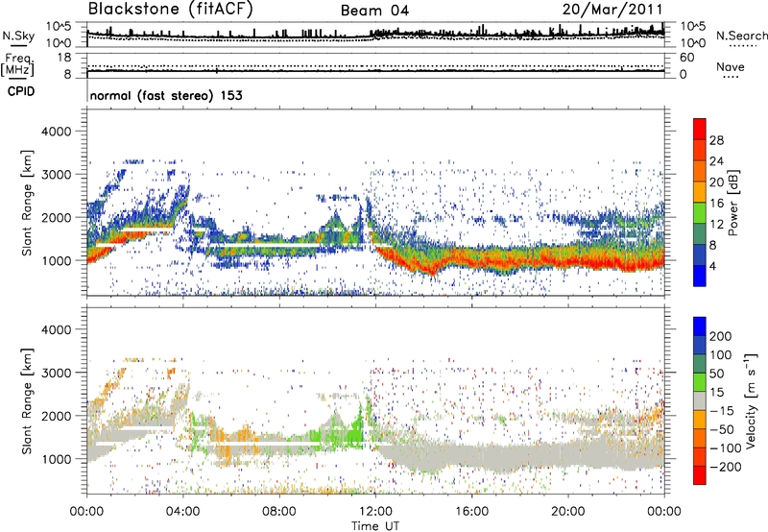Image resolution: width=768 pixels, height=532 pixels.
Task: Click the 'Blackstone (fitACF)' title text
Action: (170, 10)
